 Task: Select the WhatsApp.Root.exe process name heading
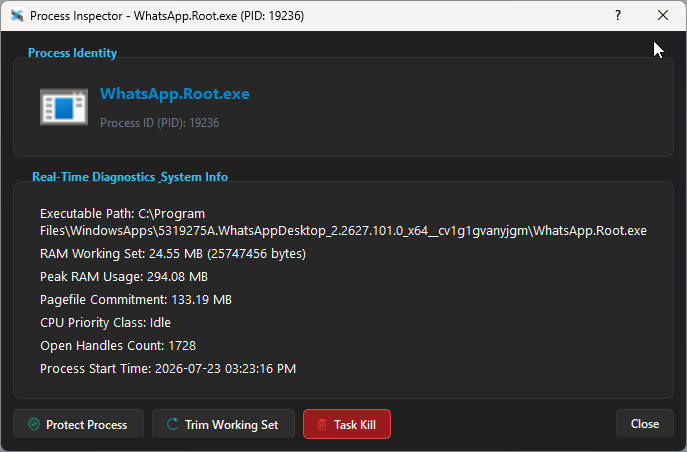coord(175,94)
